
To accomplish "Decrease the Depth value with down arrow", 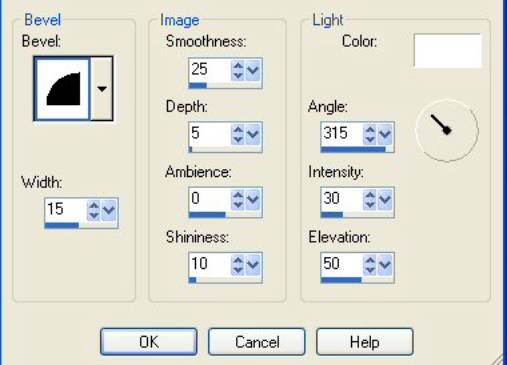I will pos(238,140).
